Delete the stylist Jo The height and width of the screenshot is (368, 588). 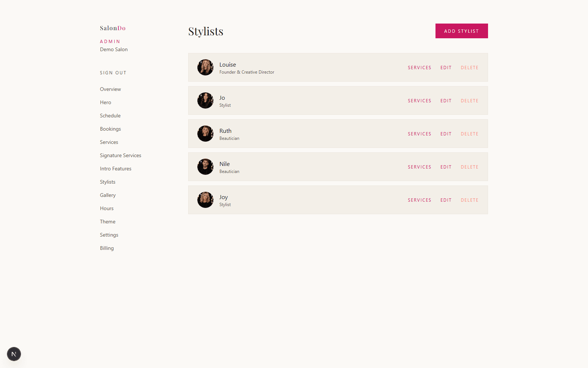[470, 101]
